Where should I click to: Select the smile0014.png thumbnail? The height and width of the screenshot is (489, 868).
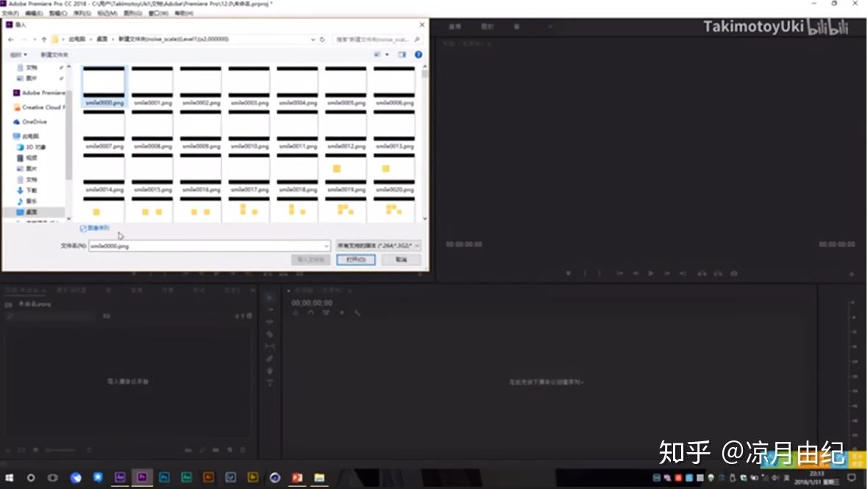click(104, 173)
